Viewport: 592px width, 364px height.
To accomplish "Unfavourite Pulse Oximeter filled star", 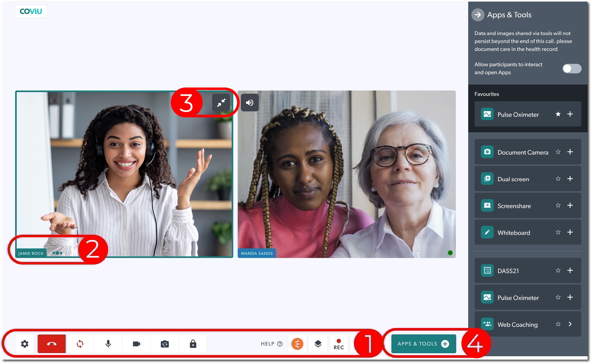I will (558, 114).
